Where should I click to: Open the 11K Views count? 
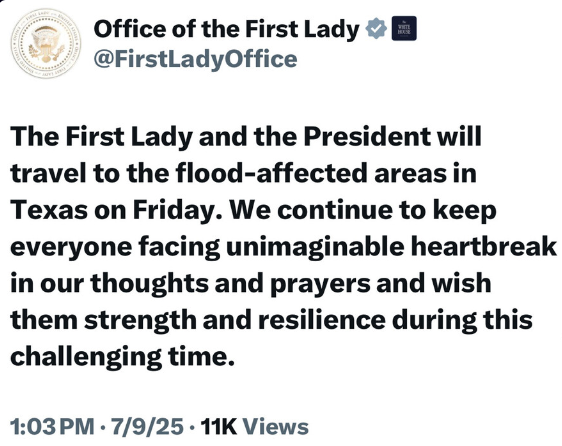(254, 426)
